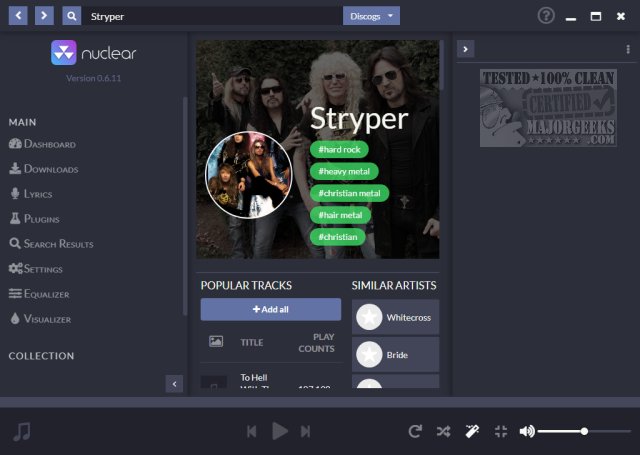
Task: Click the #christian tag
Action: (338, 237)
